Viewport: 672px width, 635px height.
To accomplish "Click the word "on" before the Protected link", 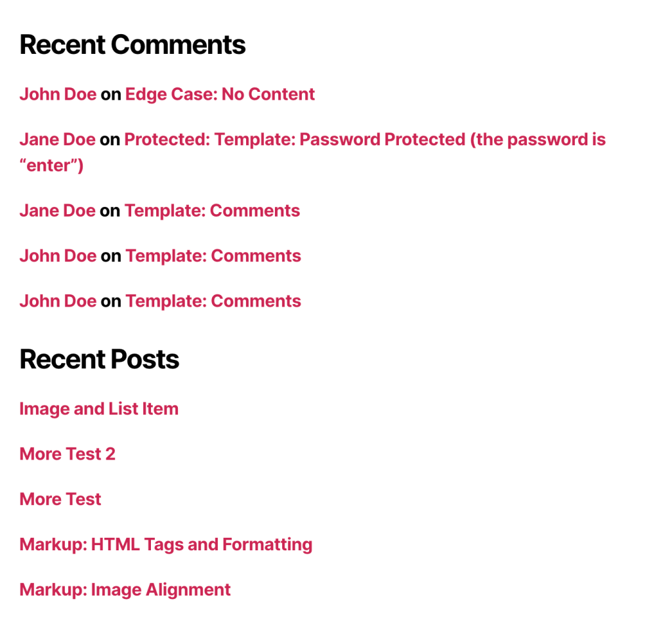I will pyautogui.click(x=110, y=141).
